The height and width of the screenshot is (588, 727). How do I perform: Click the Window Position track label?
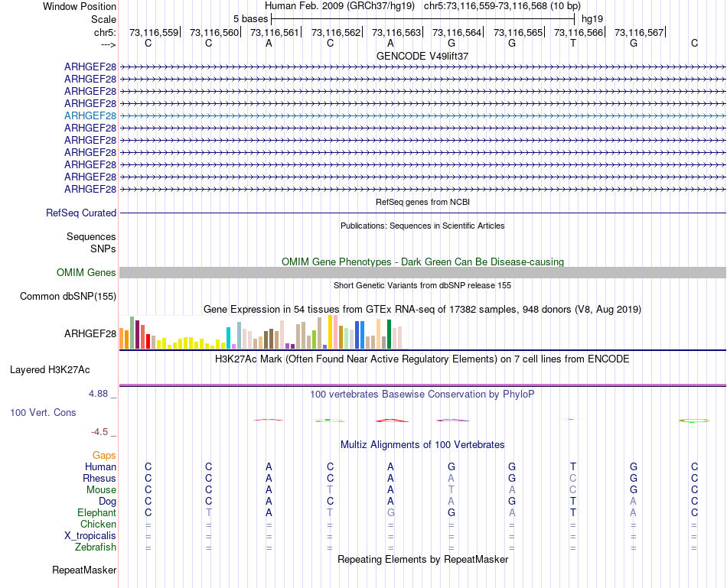(80, 6)
